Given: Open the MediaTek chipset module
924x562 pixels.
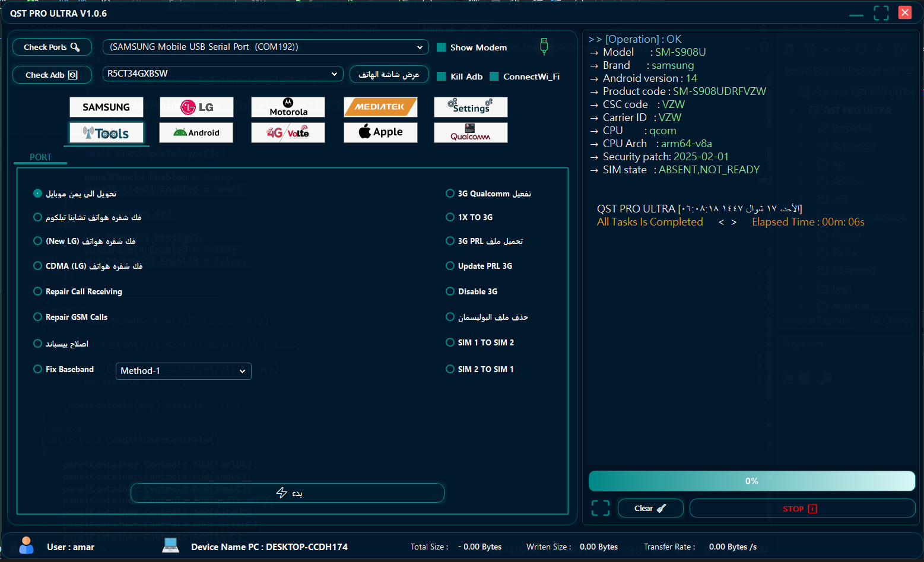Looking at the screenshot, I should click(380, 107).
